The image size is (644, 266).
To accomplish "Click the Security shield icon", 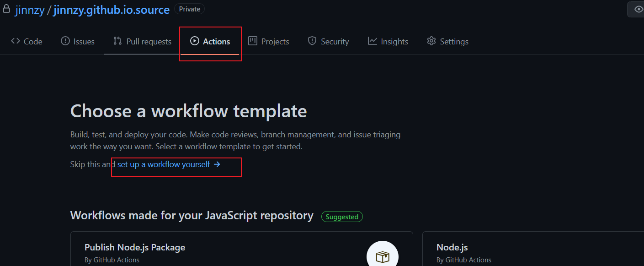I will [x=312, y=41].
